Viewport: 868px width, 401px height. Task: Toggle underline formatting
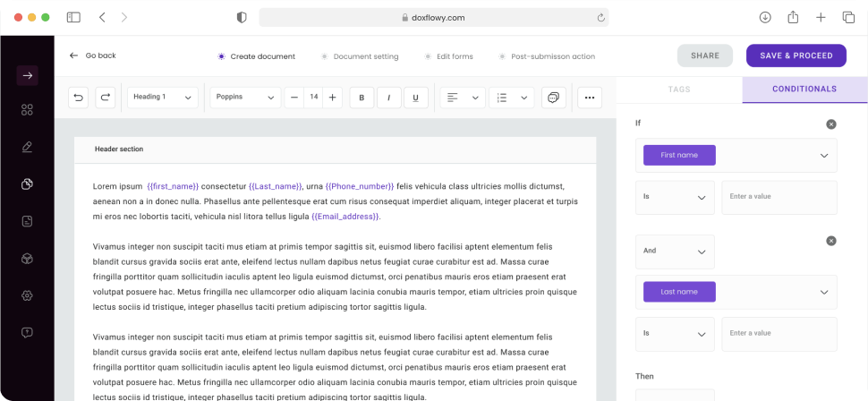point(416,98)
